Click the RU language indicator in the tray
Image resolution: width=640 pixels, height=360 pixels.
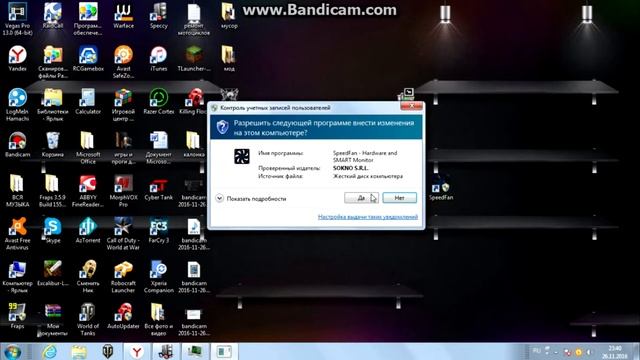click(536, 351)
